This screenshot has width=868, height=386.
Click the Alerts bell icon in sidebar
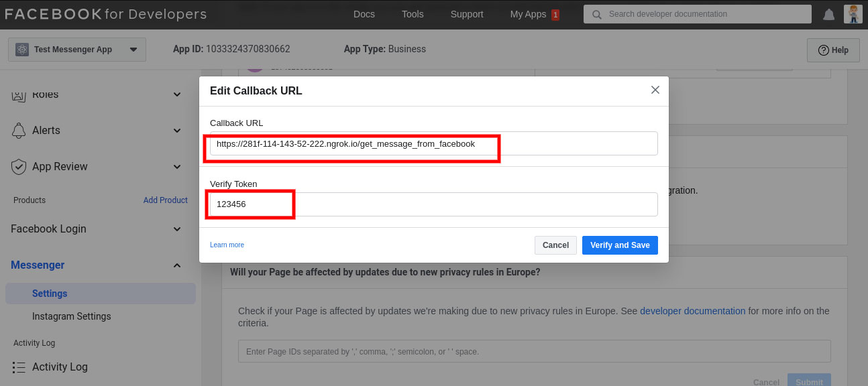pos(19,131)
